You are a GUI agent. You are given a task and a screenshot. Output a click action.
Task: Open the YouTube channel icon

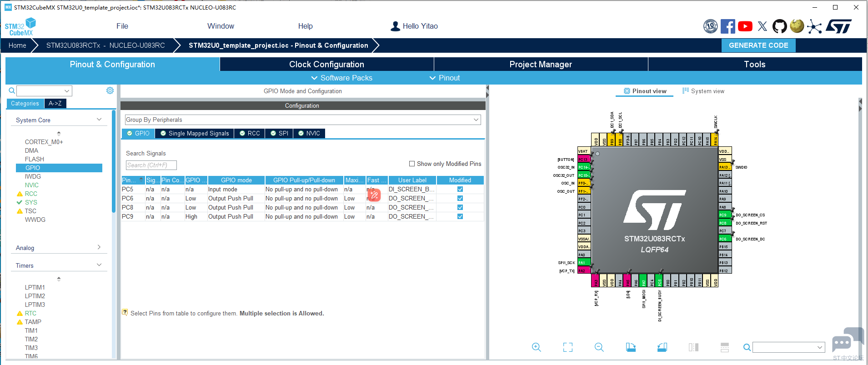click(745, 26)
